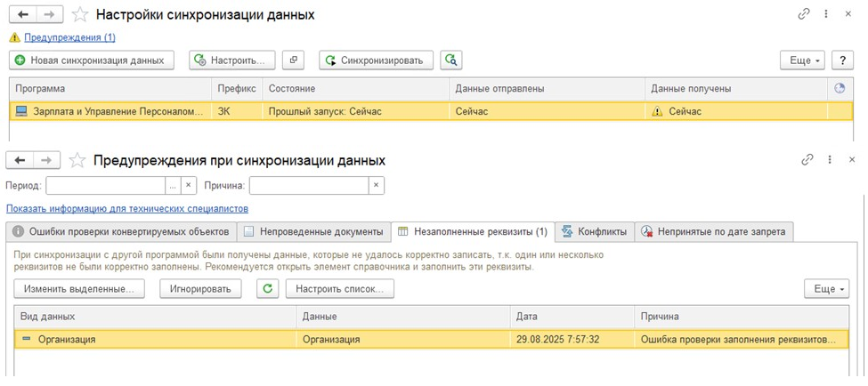Click Изменить выделенные... button

(79, 289)
